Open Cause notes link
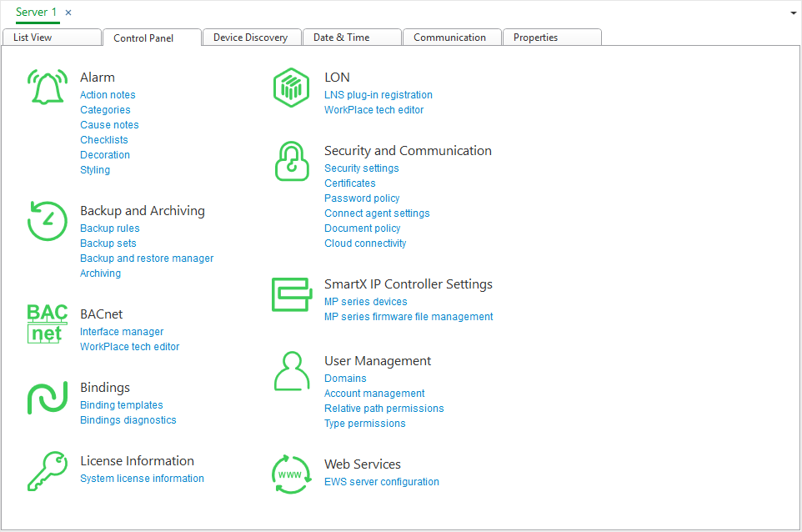The width and height of the screenshot is (802, 532). (x=109, y=125)
